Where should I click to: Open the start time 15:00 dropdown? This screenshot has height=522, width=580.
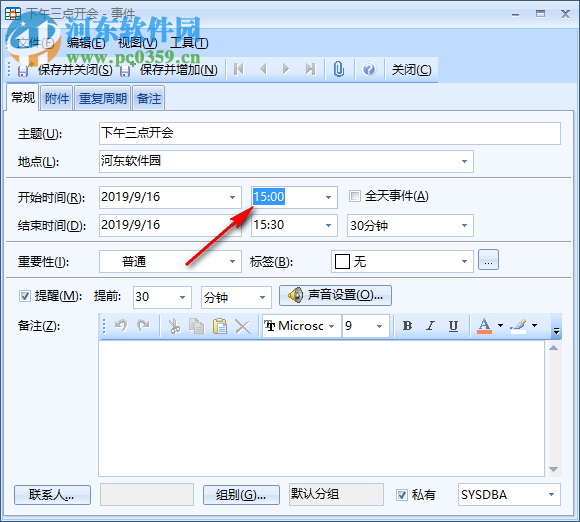(328, 197)
